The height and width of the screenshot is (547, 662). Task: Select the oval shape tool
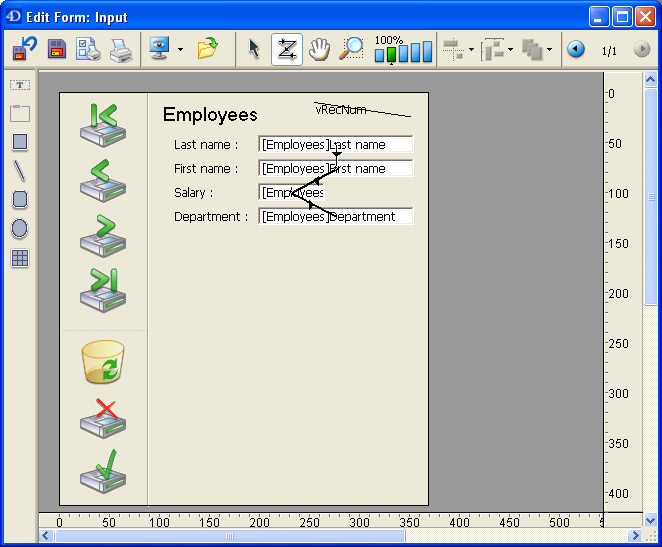pos(19,229)
